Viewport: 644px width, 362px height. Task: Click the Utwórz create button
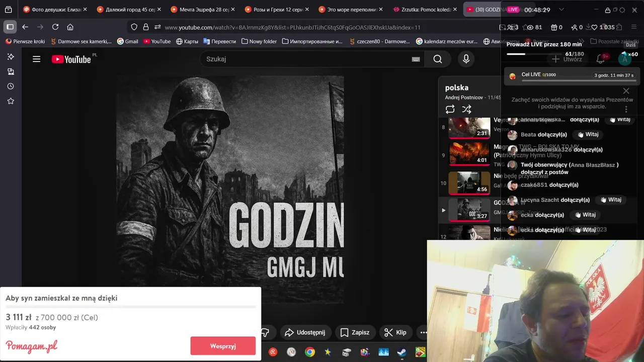coord(567,59)
